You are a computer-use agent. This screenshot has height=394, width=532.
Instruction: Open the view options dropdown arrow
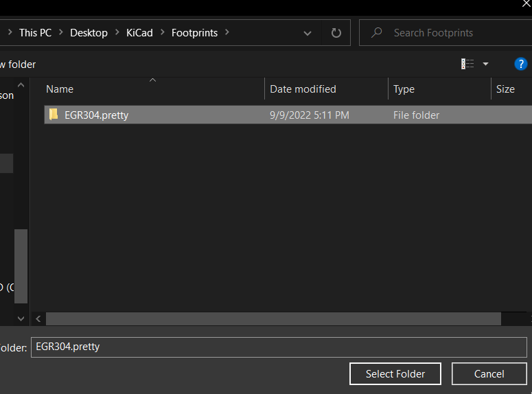point(485,64)
